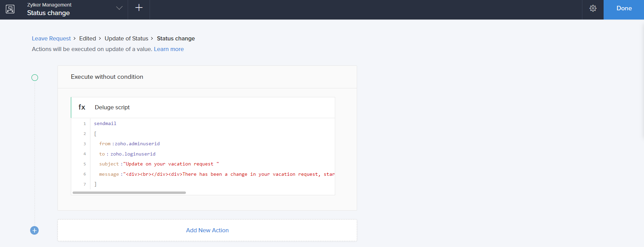This screenshot has width=644, height=247.
Task: Click the application form icon at top-left
Action: pyautogui.click(x=10, y=9)
